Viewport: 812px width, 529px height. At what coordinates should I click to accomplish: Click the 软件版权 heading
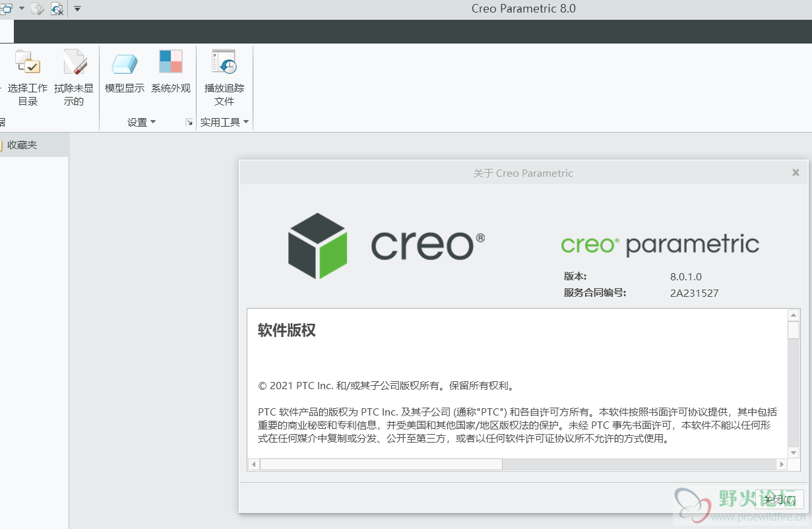[x=287, y=330]
